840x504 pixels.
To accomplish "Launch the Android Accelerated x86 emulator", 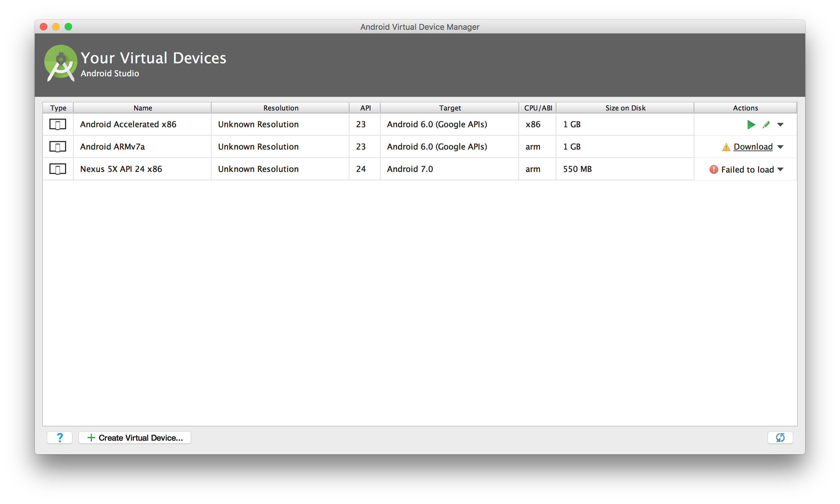I will point(751,125).
